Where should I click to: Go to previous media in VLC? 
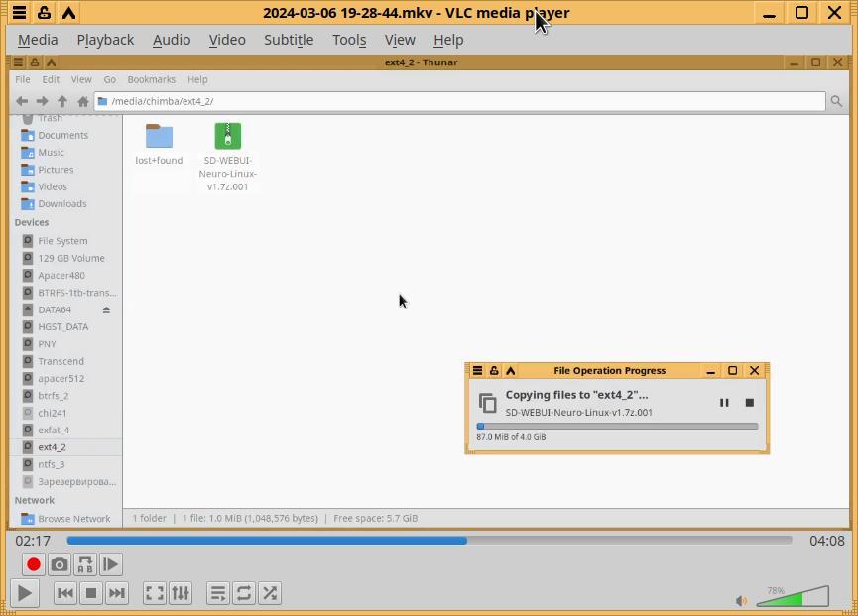pyautogui.click(x=65, y=593)
